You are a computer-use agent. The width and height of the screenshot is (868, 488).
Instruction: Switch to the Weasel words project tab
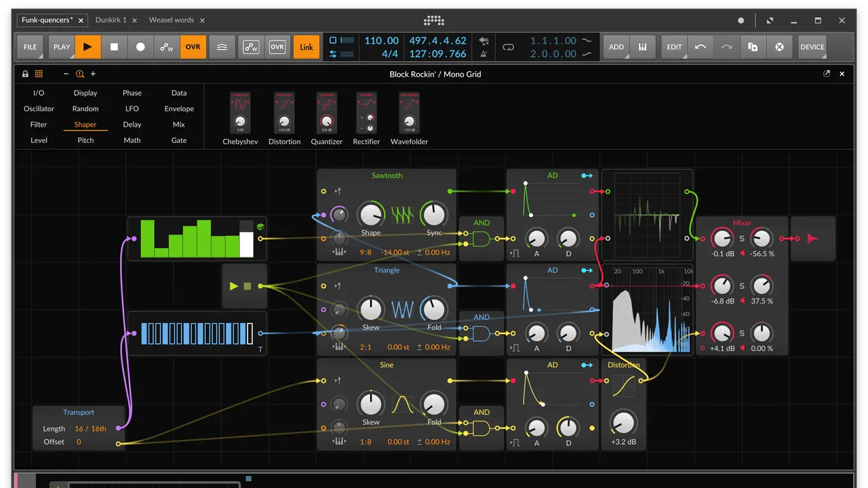tap(172, 20)
